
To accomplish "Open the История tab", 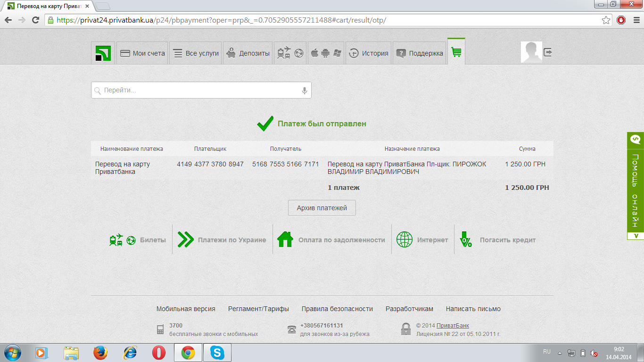I will 368,53.
